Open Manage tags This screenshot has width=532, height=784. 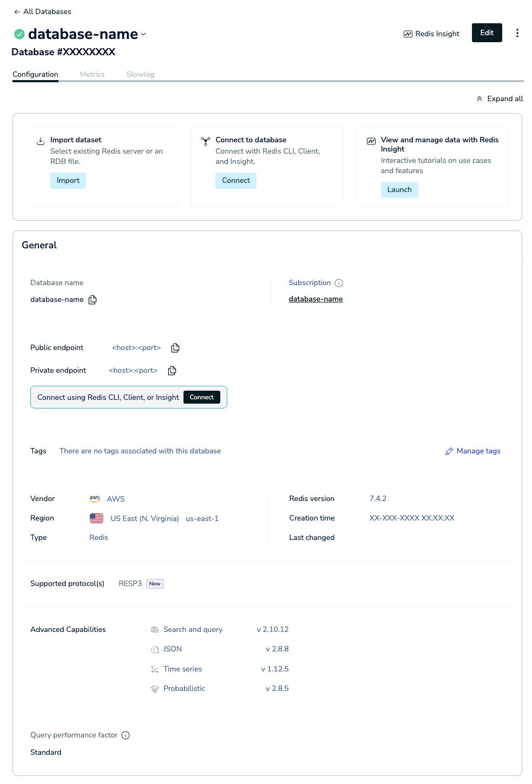click(472, 451)
